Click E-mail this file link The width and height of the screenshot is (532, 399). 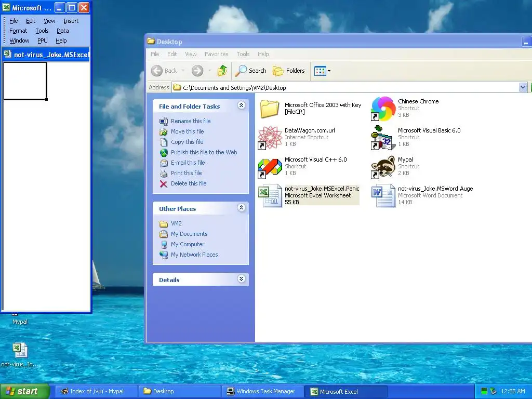click(188, 163)
